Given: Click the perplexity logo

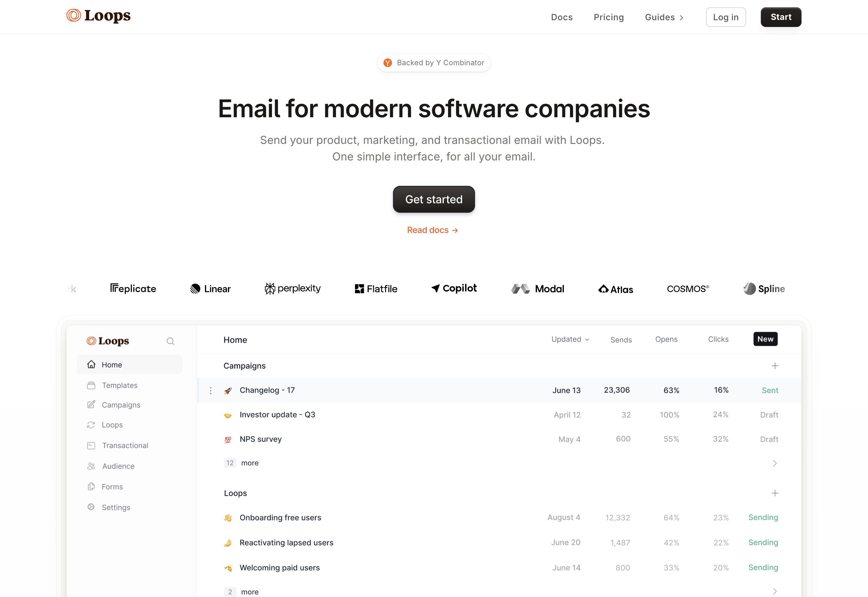Looking at the screenshot, I should [x=292, y=288].
